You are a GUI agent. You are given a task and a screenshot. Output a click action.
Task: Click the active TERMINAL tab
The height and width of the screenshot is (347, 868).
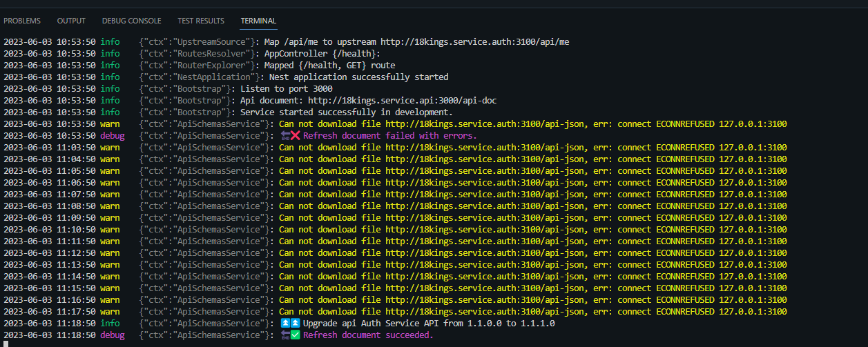tap(258, 21)
